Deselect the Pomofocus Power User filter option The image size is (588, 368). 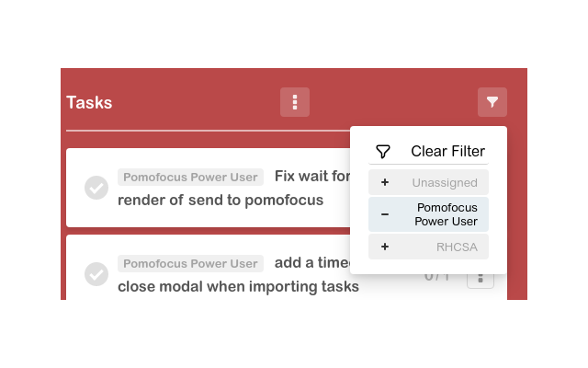click(x=446, y=214)
